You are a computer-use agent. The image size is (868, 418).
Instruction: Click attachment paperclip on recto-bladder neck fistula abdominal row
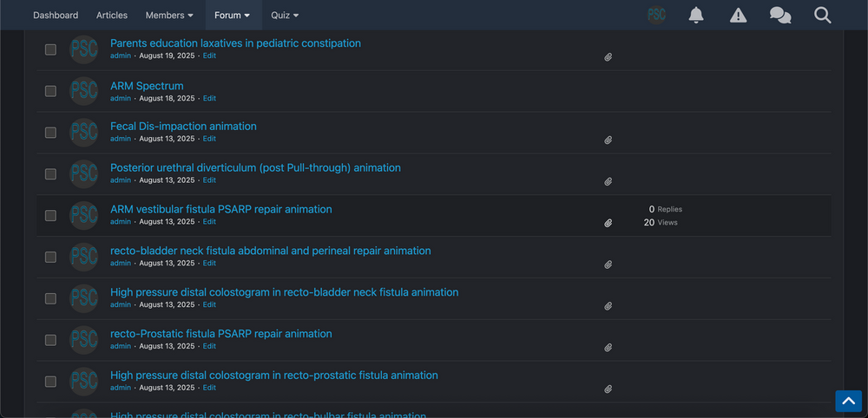tap(608, 265)
